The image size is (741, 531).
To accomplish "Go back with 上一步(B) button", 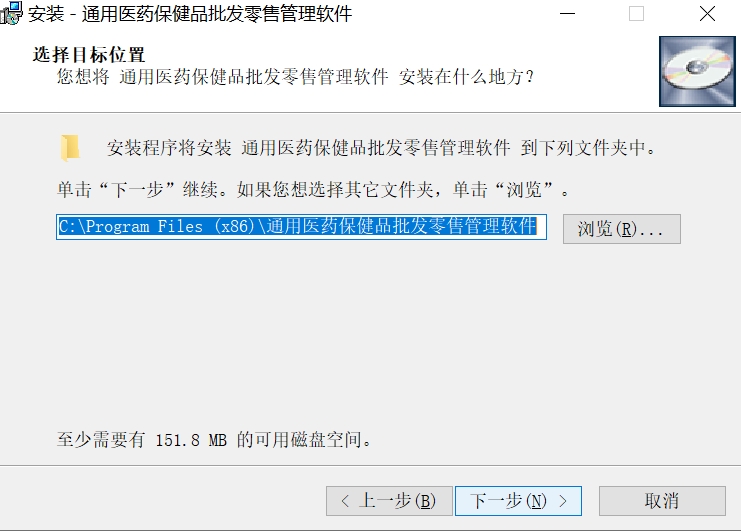I will 389,501.
